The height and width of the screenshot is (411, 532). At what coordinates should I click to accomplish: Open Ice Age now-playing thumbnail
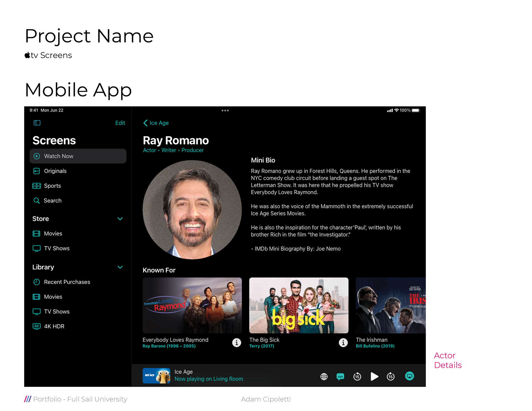[156, 376]
